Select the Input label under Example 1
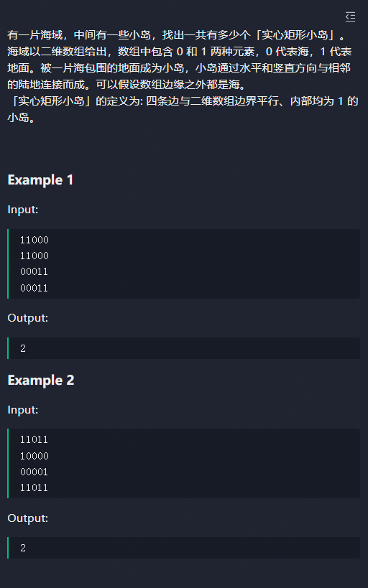 coord(22,209)
